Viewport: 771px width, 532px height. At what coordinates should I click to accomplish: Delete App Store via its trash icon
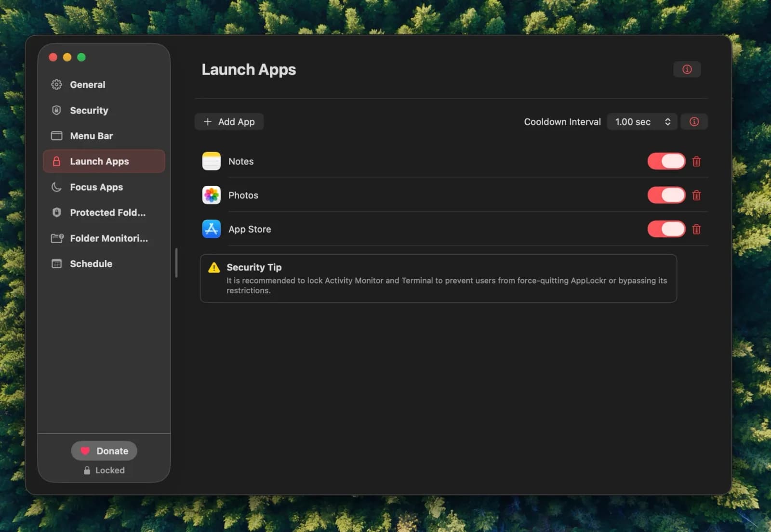tap(696, 229)
